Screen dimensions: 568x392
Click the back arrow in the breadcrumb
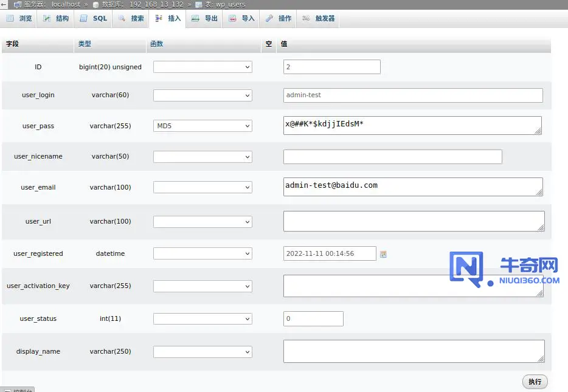coord(4,4)
